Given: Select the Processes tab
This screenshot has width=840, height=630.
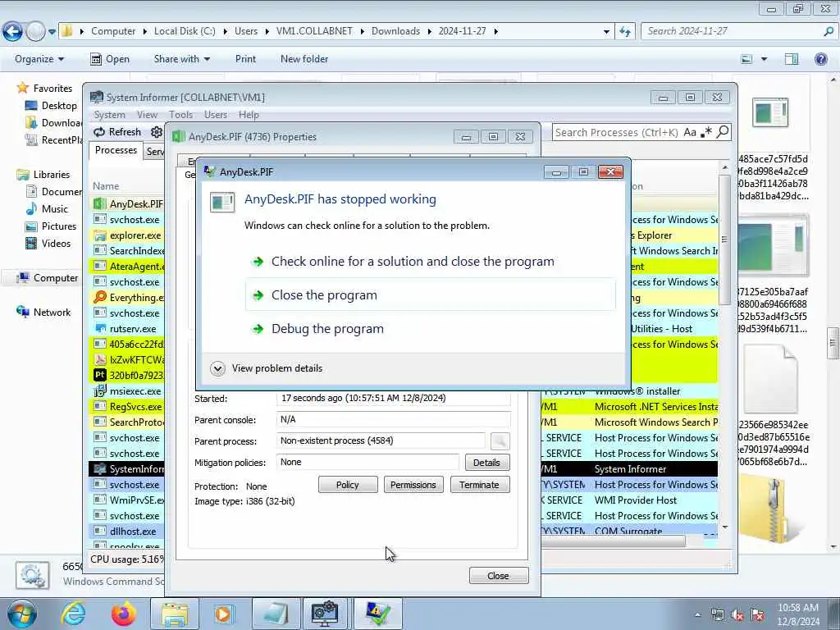Looking at the screenshot, I should 116,151.
